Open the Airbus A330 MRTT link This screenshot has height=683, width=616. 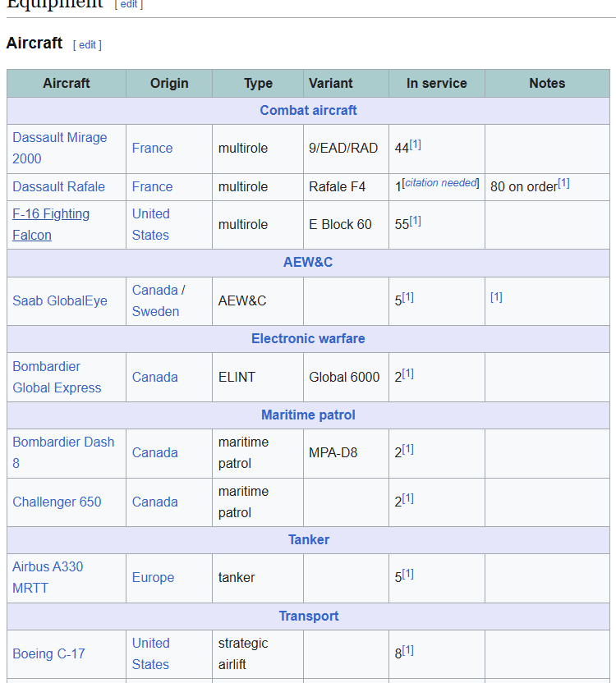pos(48,578)
